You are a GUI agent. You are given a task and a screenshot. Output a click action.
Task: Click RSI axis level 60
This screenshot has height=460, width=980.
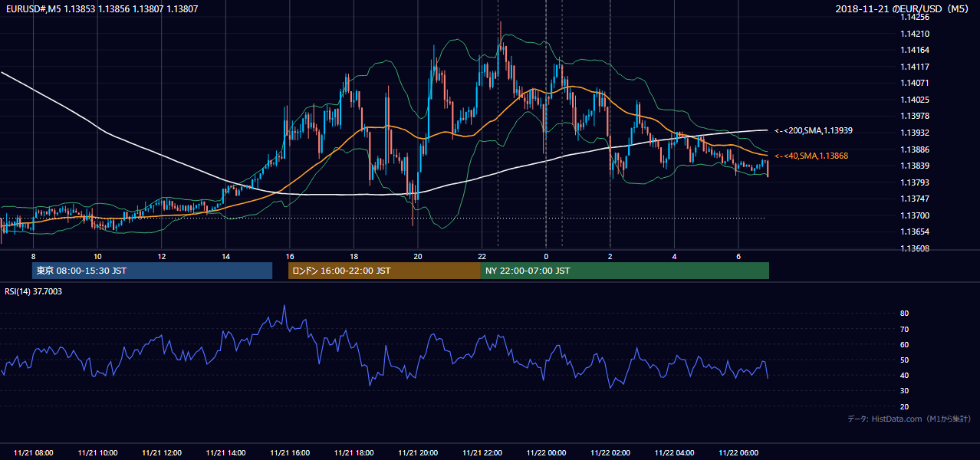click(x=904, y=344)
